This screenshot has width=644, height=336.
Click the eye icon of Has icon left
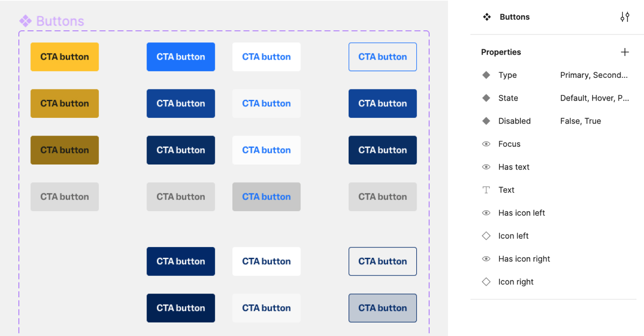486,213
